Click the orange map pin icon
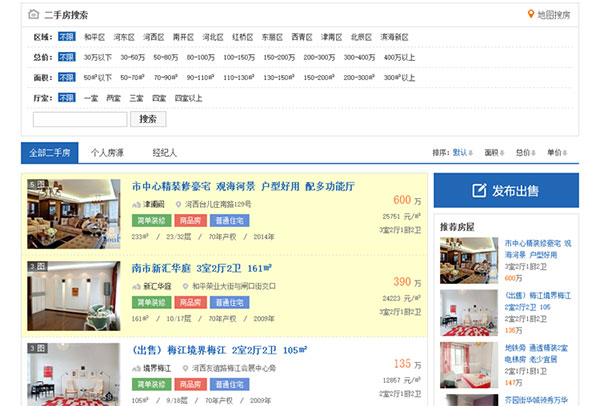 point(531,14)
